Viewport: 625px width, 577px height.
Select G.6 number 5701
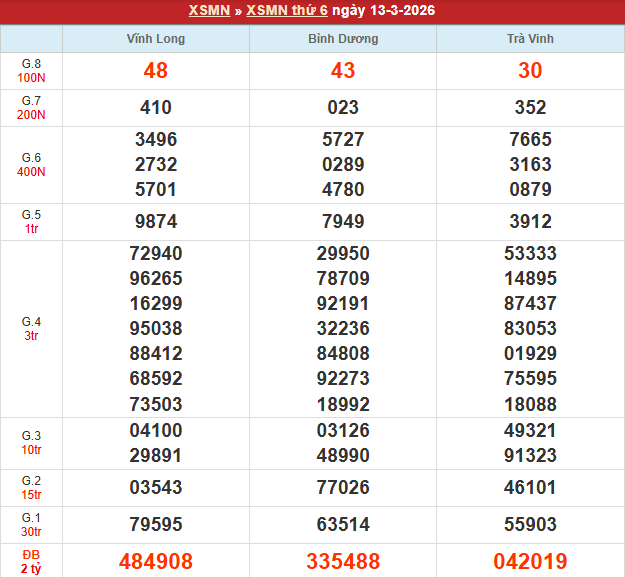156,189
